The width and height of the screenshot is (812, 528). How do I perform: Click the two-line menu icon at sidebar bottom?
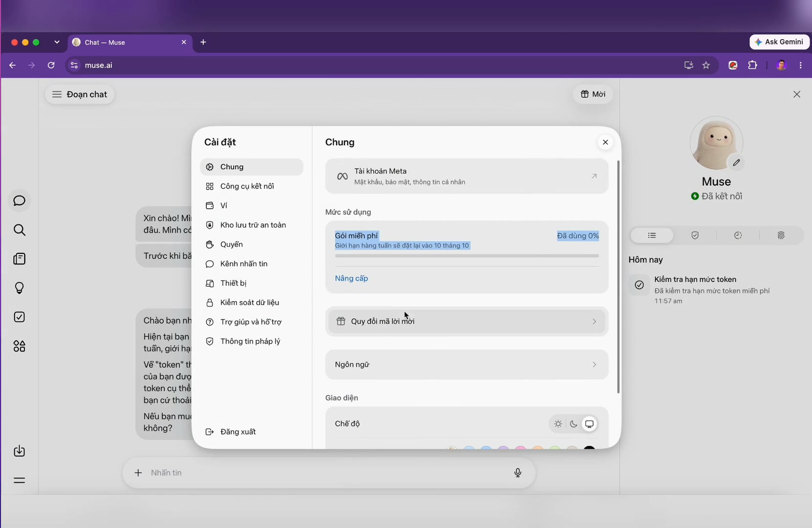pos(20,480)
